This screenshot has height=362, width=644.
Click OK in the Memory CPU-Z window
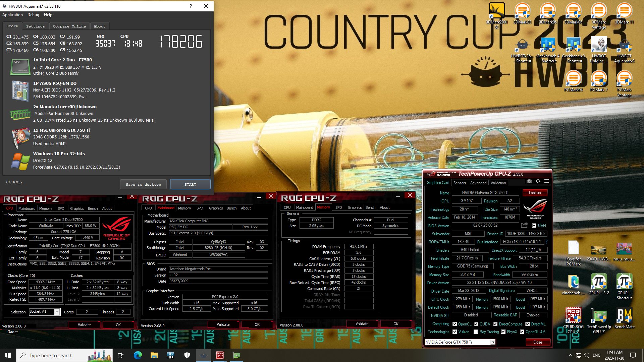tap(396, 324)
